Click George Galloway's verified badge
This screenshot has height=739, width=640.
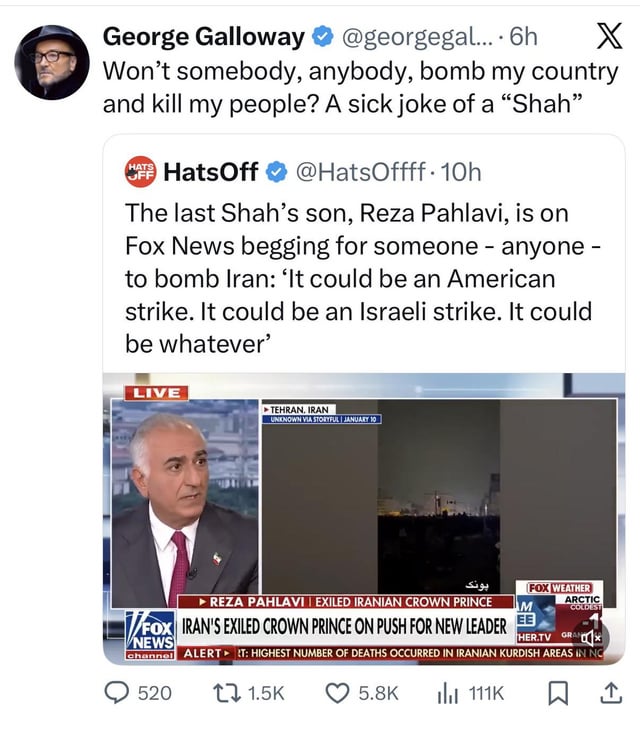tap(323, 37)
